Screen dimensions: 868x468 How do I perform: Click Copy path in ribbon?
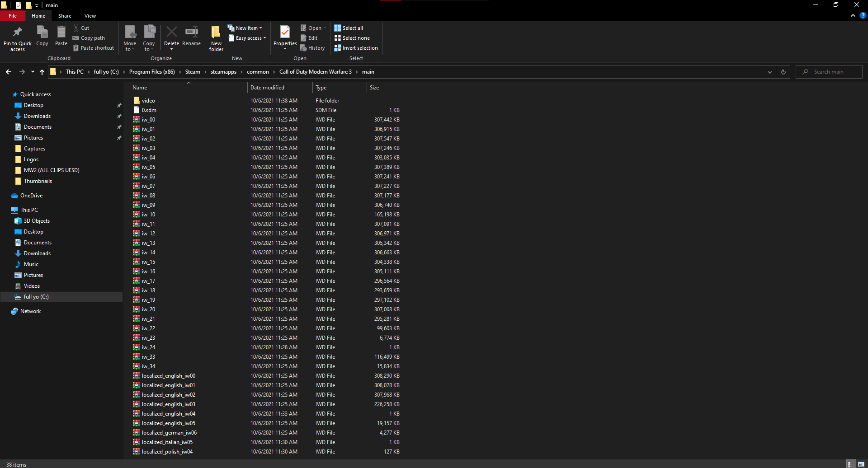point(89,38)
